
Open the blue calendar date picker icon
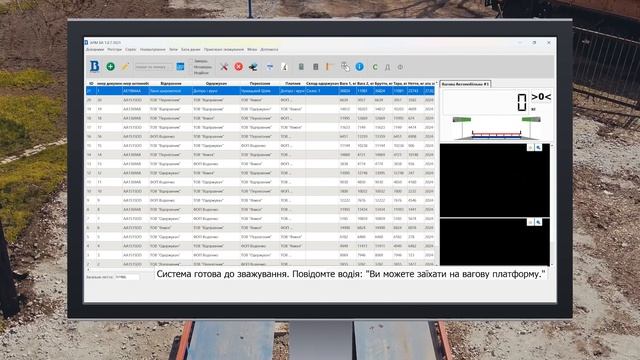180,66
